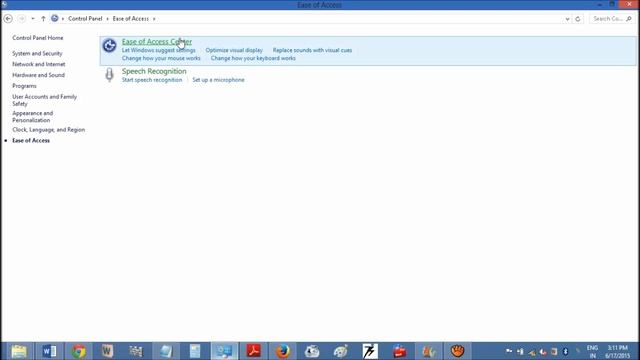Refresh the Control Panel view
The height and width of the screenshot is (360, 640).
pos(578,19)
